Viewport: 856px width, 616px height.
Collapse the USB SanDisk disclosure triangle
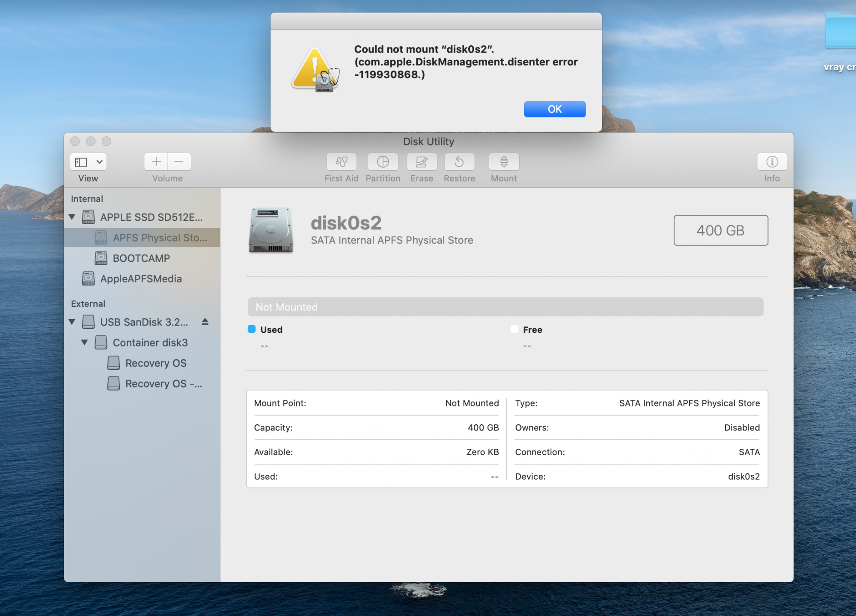[72, 322]
